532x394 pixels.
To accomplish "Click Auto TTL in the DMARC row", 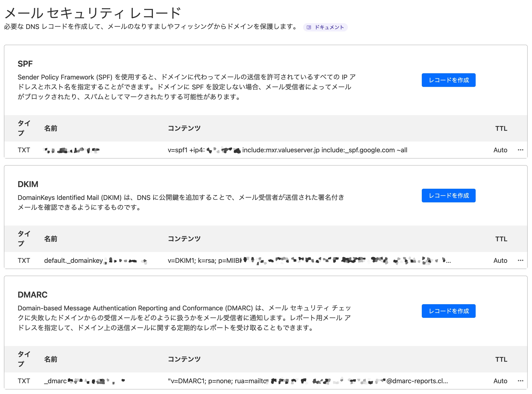I will click(x=500, y=381).
